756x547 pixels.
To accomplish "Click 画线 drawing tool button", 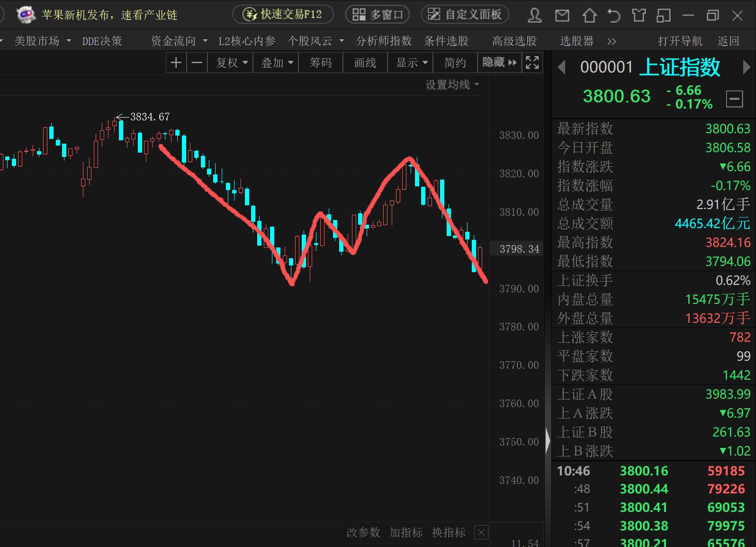I will tap(365, 63).
